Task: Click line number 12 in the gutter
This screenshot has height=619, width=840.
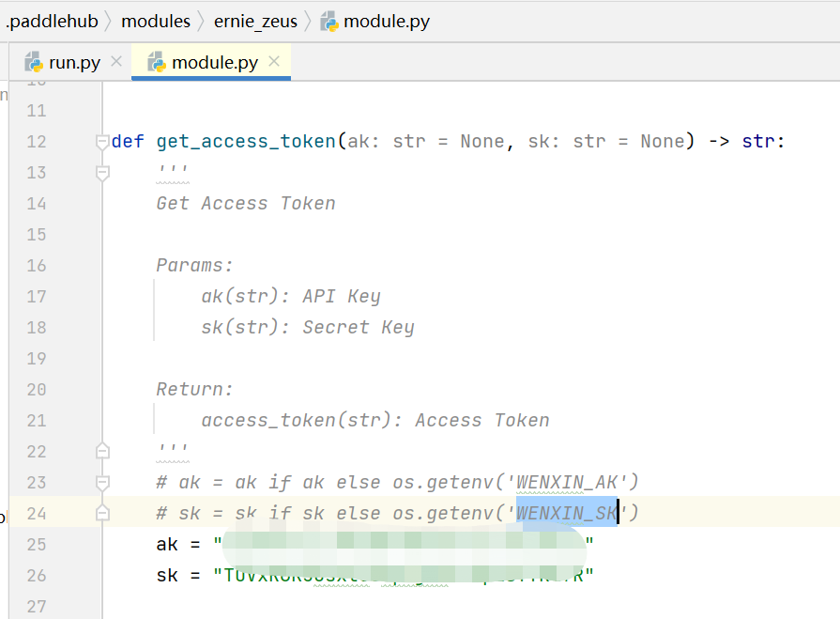Action: (37, 142)
